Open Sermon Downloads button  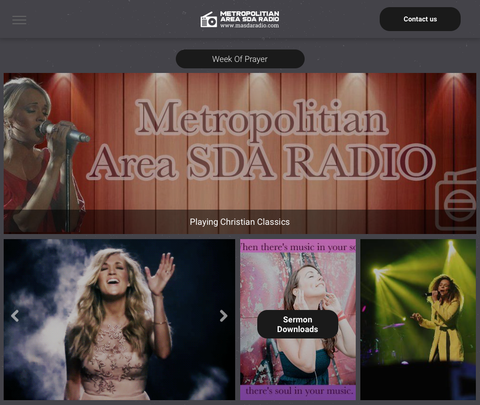tap(297, 324)
